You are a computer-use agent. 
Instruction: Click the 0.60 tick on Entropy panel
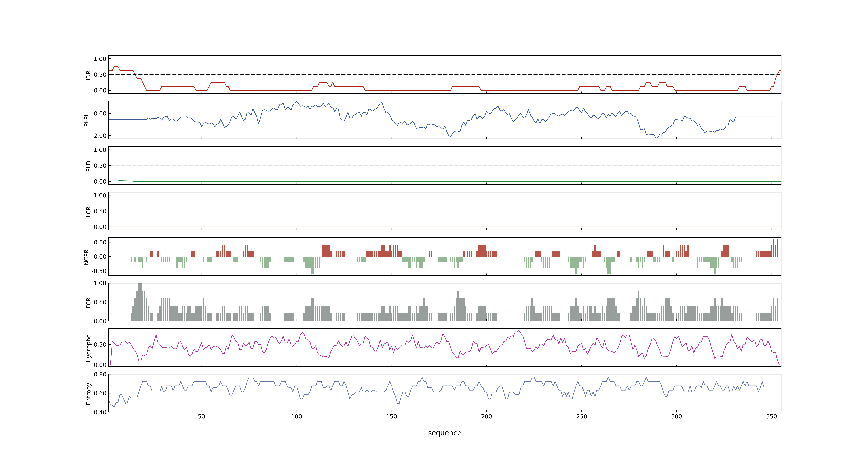pos(100,393)
